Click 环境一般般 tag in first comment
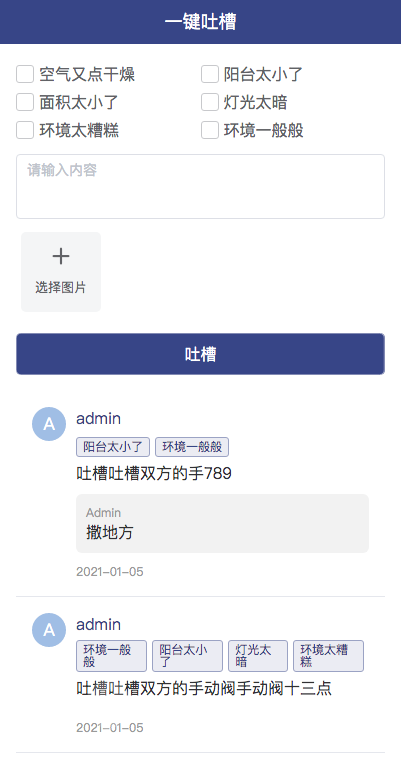 pyautogui.click(x=192, y=447)
